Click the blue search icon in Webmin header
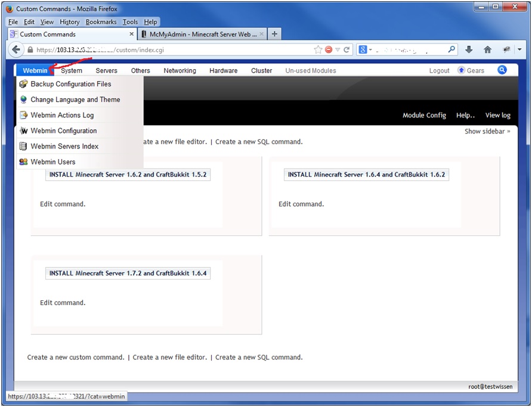 [502, 70]
